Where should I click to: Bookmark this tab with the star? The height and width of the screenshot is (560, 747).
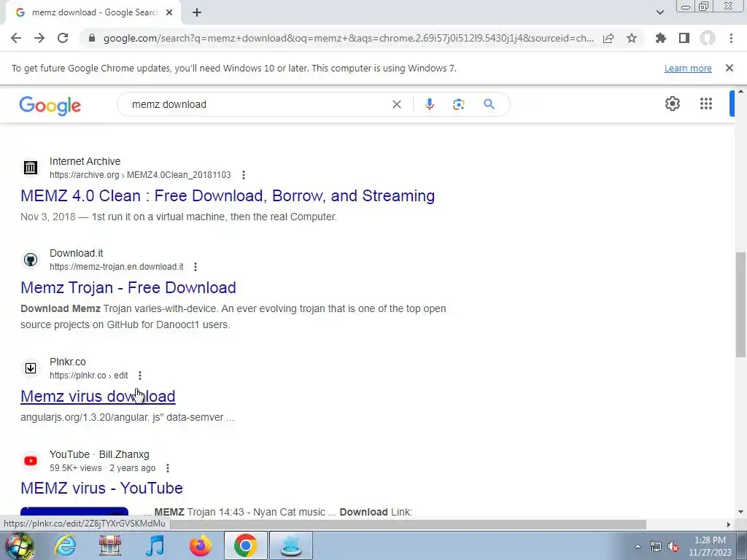tap(632, 38)
